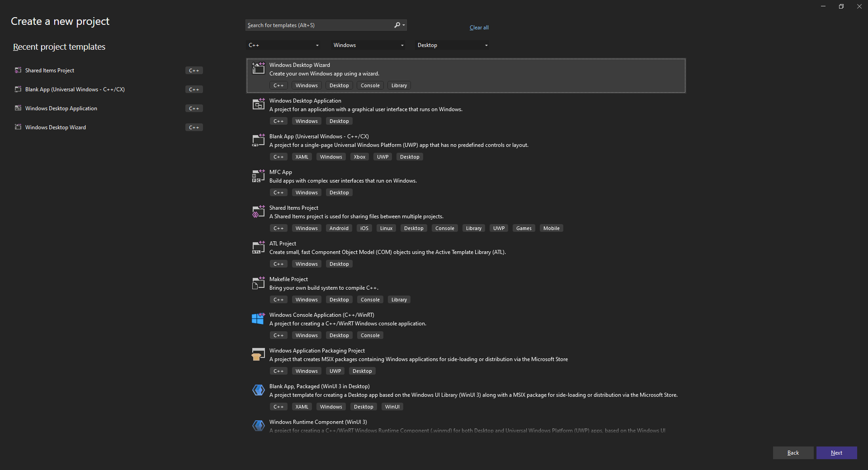Click the Clear all filters link
The width and height of the screenshot is (868, 470).
[x=479, y=28]
